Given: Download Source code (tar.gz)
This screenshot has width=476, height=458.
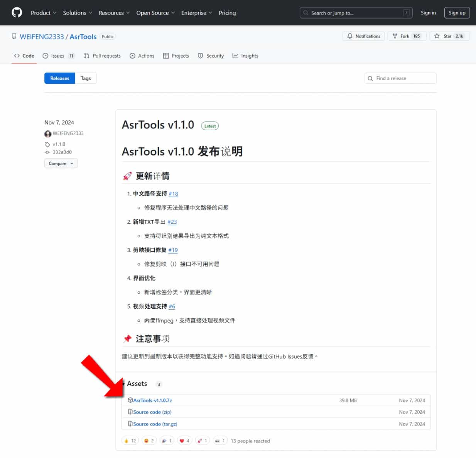Looking at the screenshot, I should [155, 424].
